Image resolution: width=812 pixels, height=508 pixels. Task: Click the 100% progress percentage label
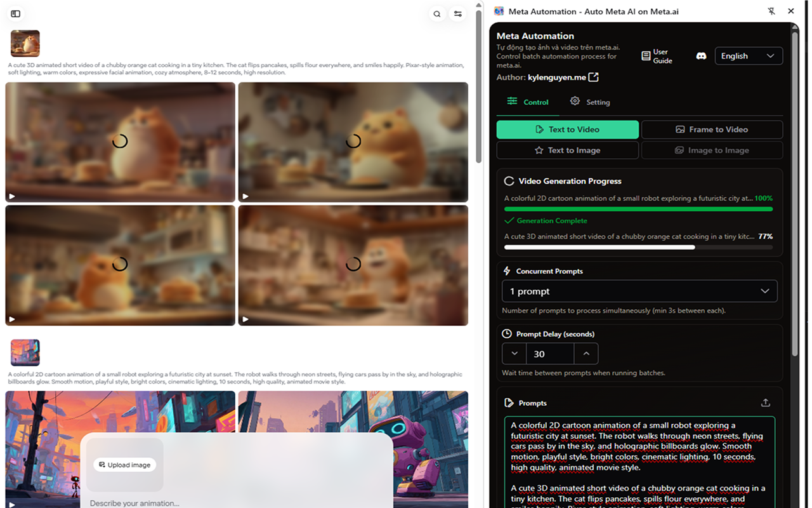[764, 198]
